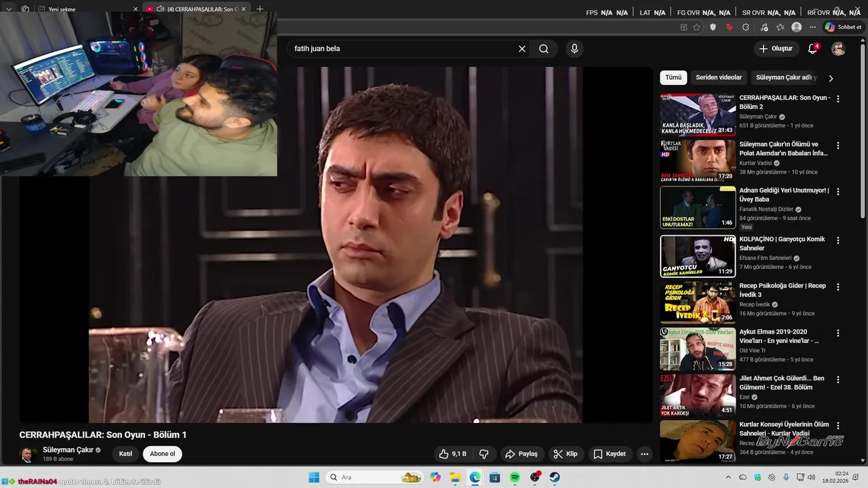Viewport: 868px width, 488px height.
Task: Click the YouTube search magnifier button
Action: coord(544,49)
